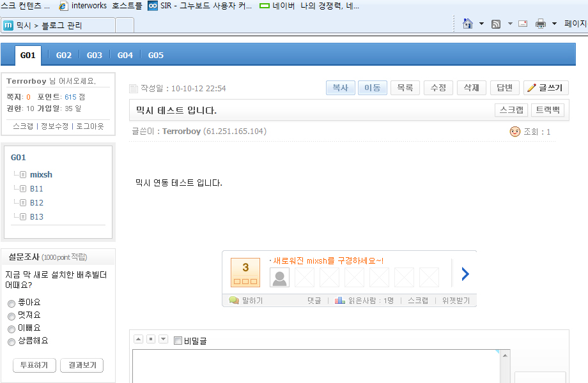
Task: Click the Print icon
Action: point(540,24)
